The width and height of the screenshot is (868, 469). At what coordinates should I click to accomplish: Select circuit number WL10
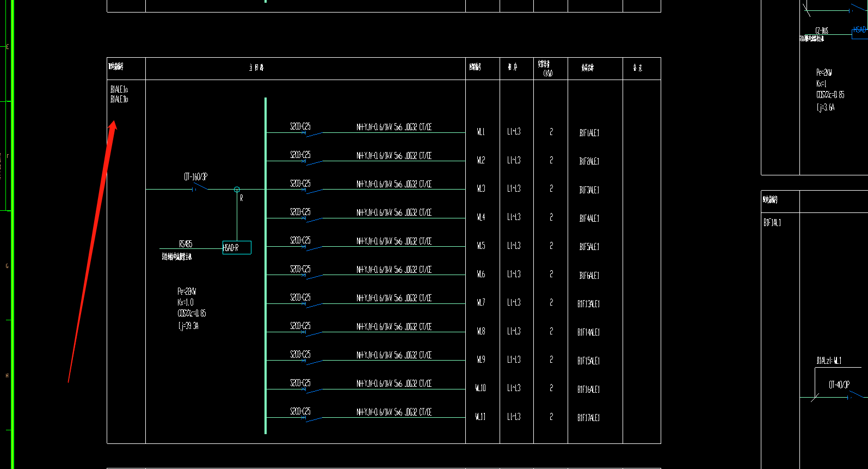click(481, 388)
